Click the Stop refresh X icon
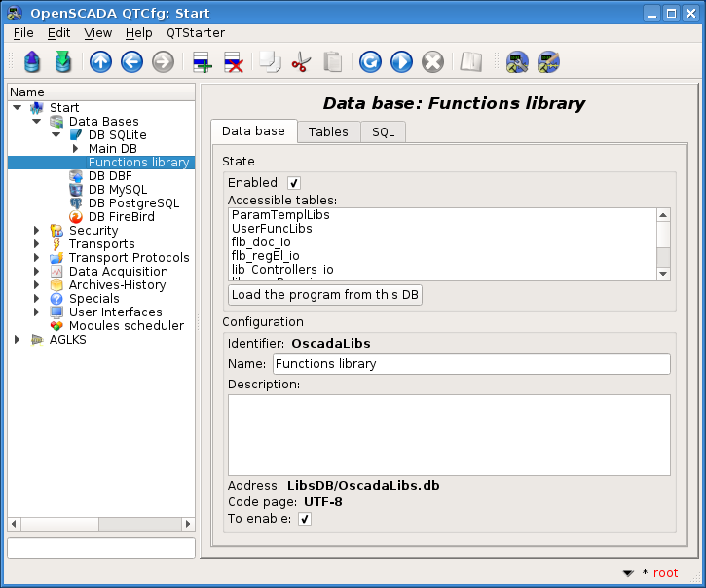 (x=432, y=61)
